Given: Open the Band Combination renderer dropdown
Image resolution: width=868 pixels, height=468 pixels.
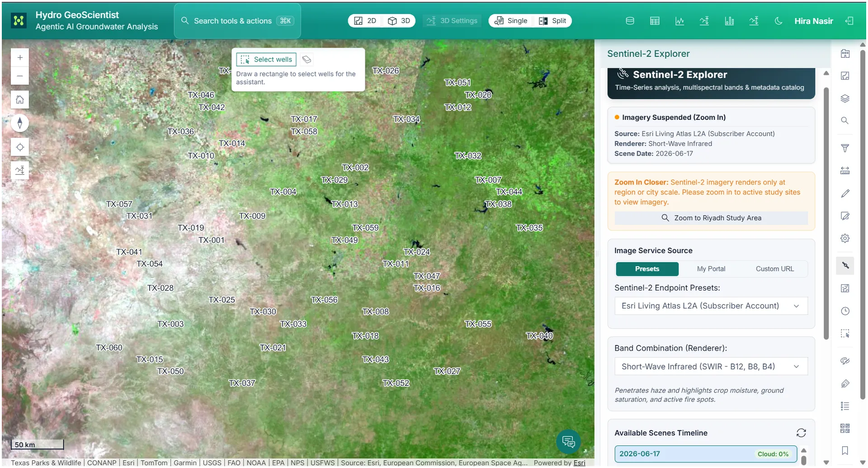Looking at the screenshot, I should 711,366.
